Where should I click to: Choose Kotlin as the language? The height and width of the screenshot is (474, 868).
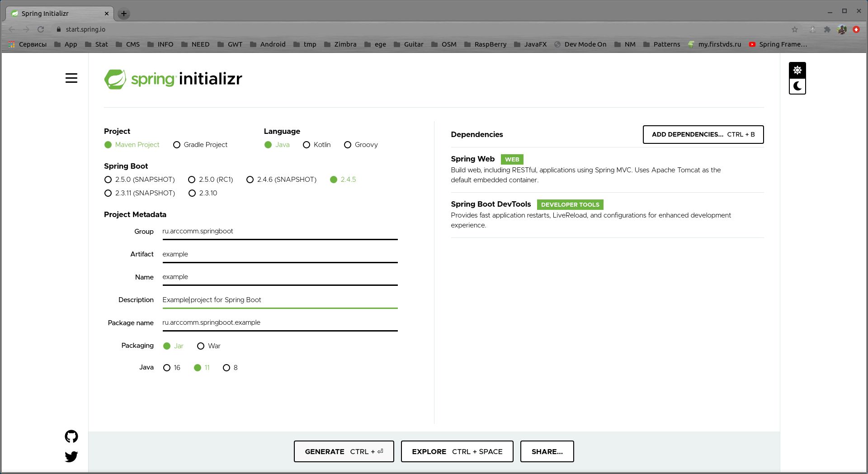tap(307, 145)
